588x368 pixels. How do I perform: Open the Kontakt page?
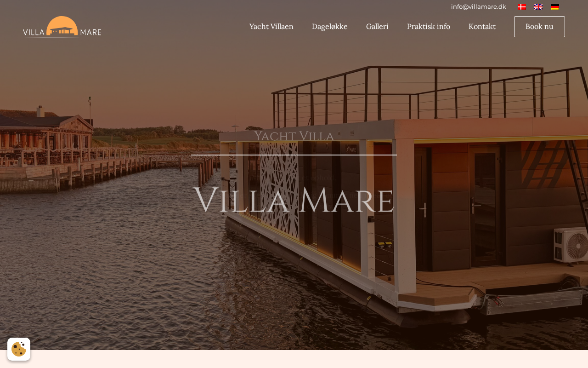[x=482, y=26]
